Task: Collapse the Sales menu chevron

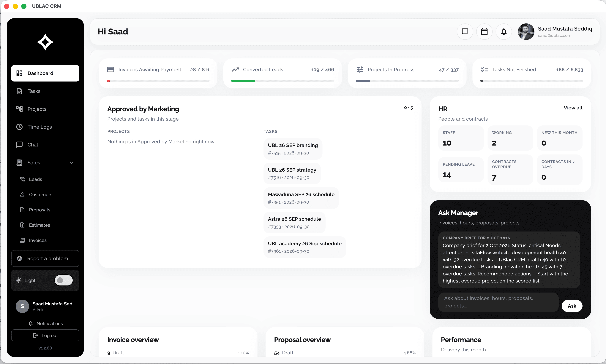Action: point(71,163)
